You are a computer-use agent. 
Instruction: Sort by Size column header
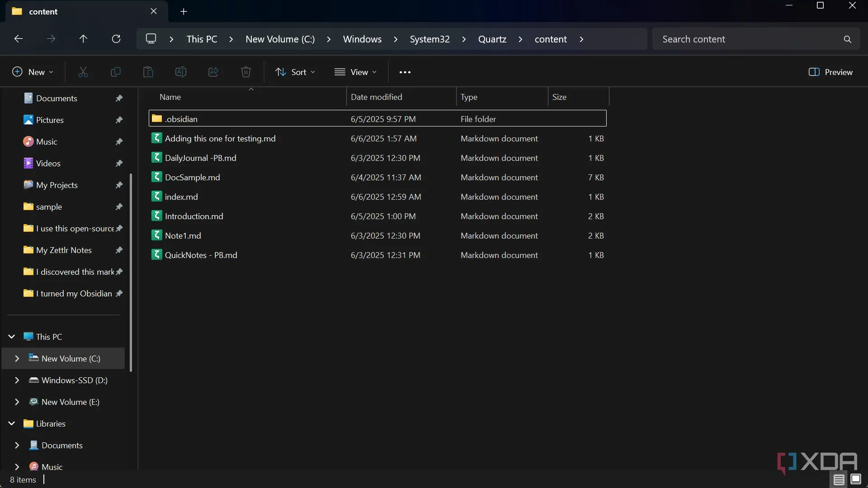pyautogui.click(x=579, y=97)
